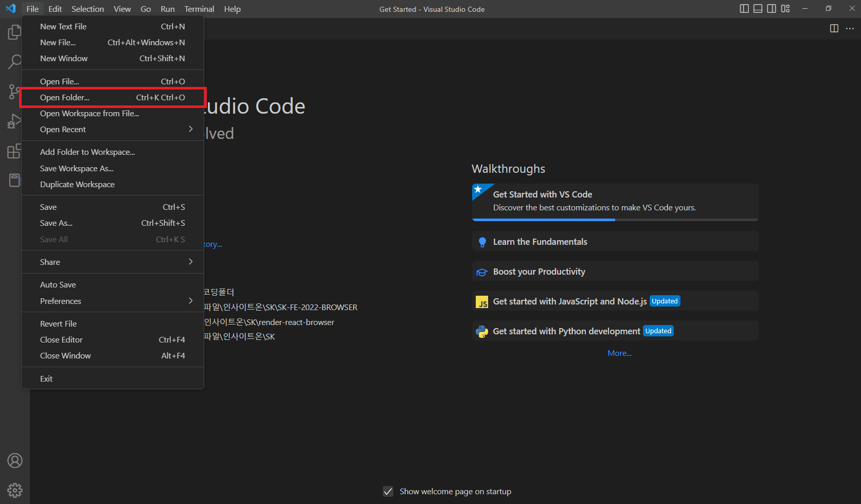Expand the Share submenu

click(x=113, y=262)
